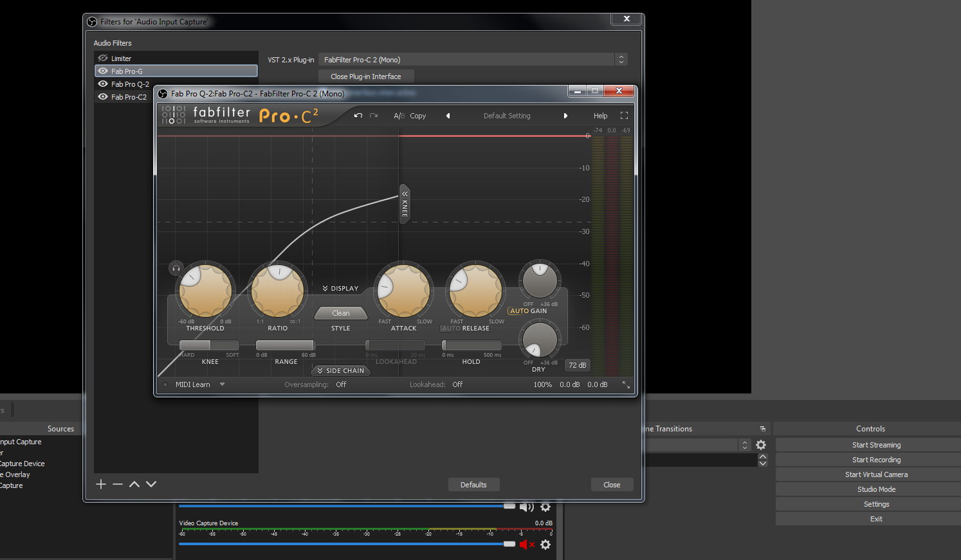
Task: Click the undo arrow in Pro-C 2
Action: pyautogui.click(x=358, y=116)
